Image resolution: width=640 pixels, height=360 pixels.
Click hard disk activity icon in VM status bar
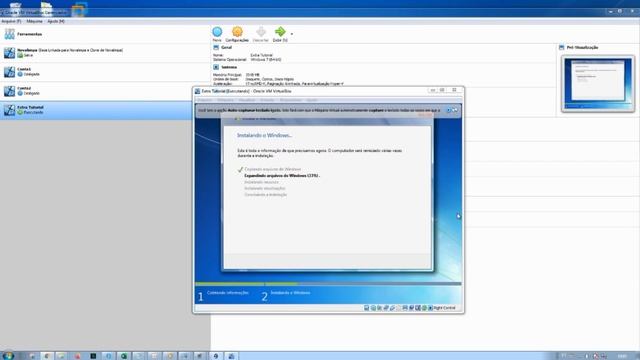[367, 308]
